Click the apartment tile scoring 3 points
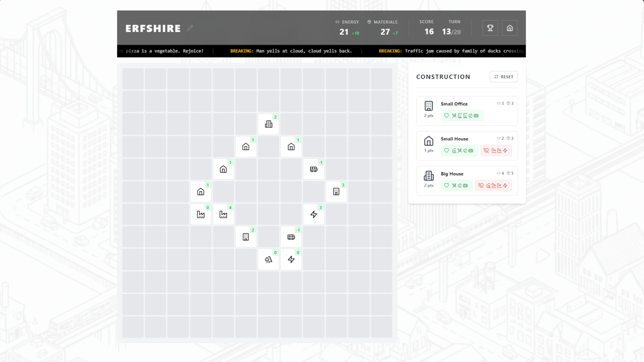Screen dimensions: 644x362 point(336,192)
